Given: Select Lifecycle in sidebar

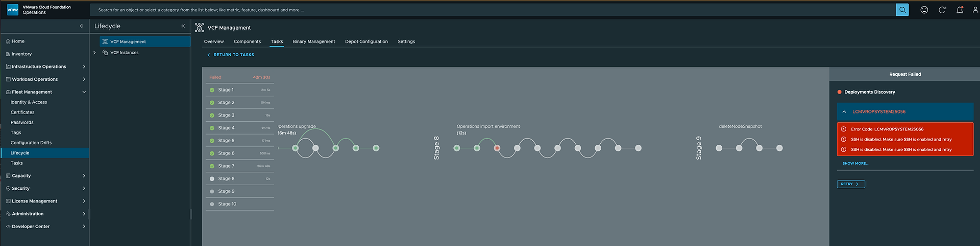Looking at the screenshot, I should [44, 153].
